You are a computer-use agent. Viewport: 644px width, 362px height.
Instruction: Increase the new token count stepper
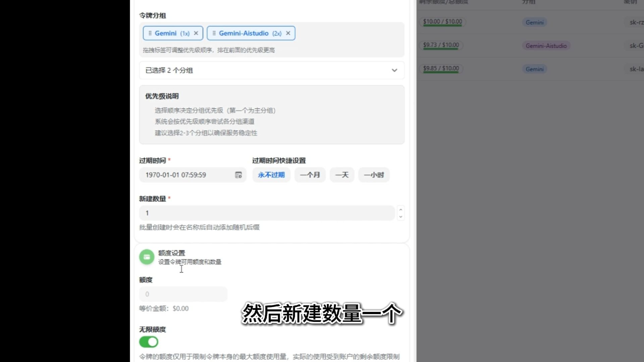(x=400, y=209)
